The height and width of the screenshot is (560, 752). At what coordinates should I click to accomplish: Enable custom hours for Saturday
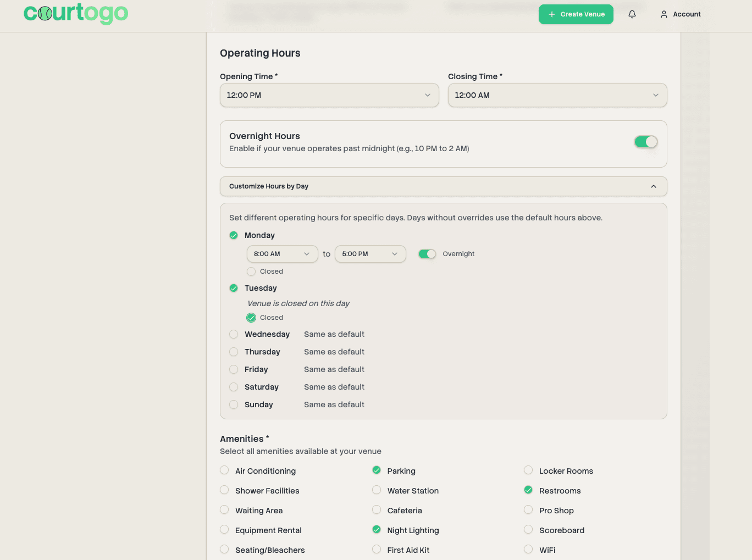pyautogui.click(x=234, y=387)
